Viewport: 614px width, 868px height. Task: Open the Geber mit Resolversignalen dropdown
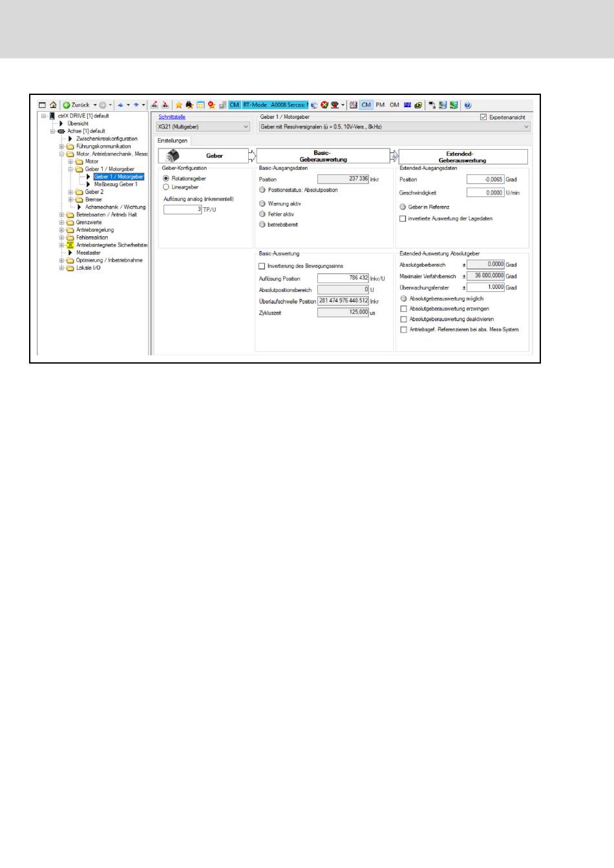tap(394, 127)
